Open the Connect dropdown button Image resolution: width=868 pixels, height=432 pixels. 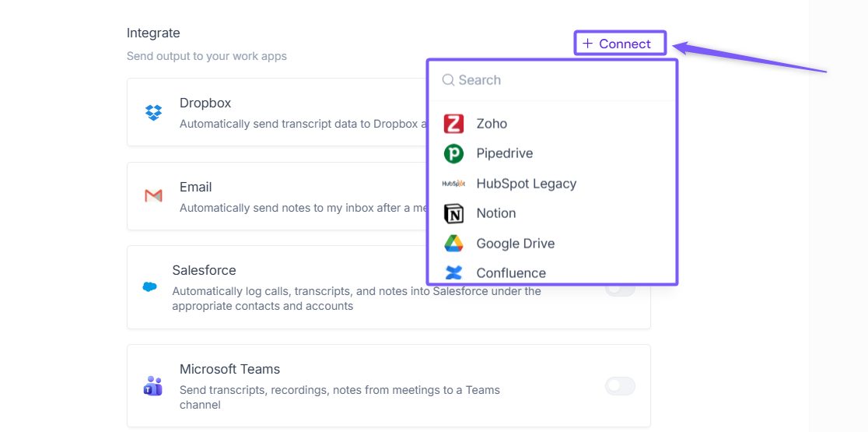pyautogui.click(x=620, y=44)
